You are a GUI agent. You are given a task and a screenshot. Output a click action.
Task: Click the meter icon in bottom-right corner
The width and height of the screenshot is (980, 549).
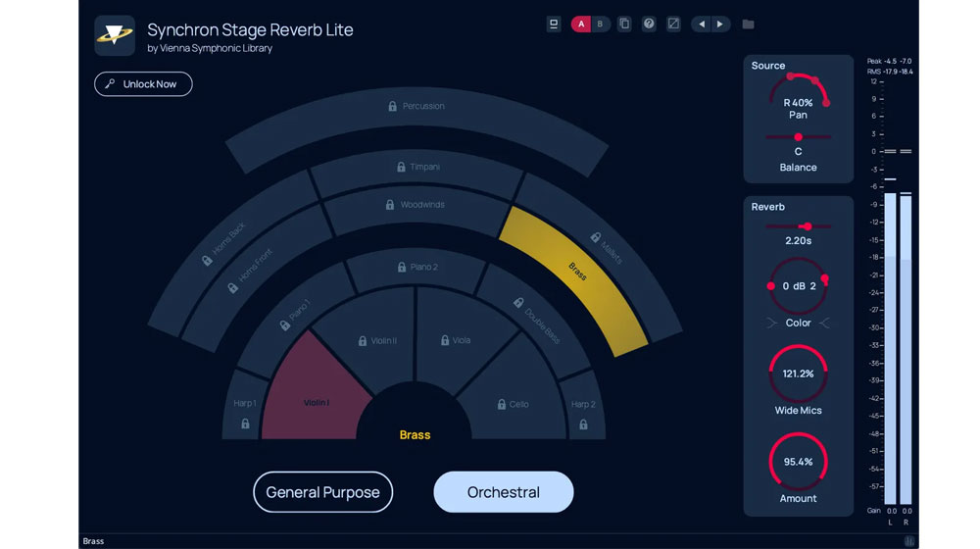click(x=909, y=541)
